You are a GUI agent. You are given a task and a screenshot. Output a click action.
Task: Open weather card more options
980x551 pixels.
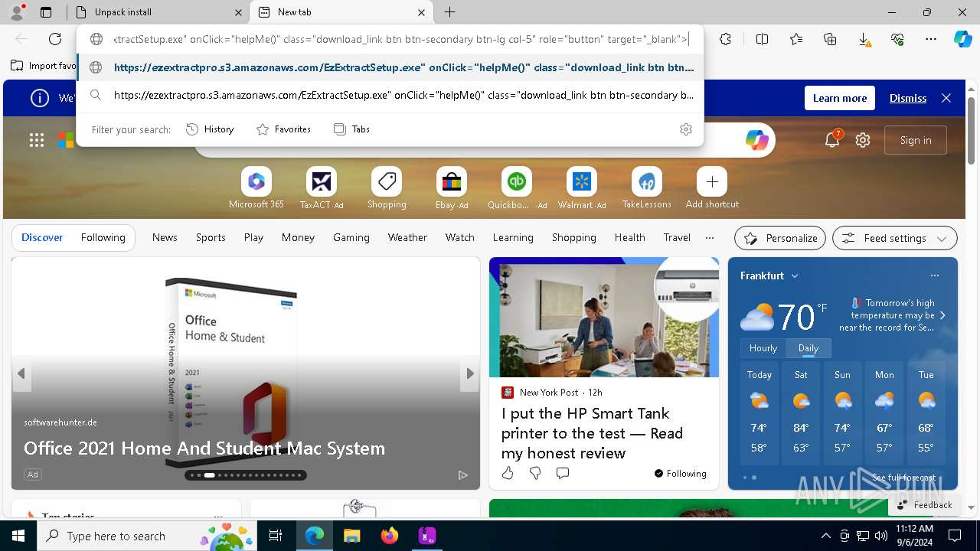point(934,275)
